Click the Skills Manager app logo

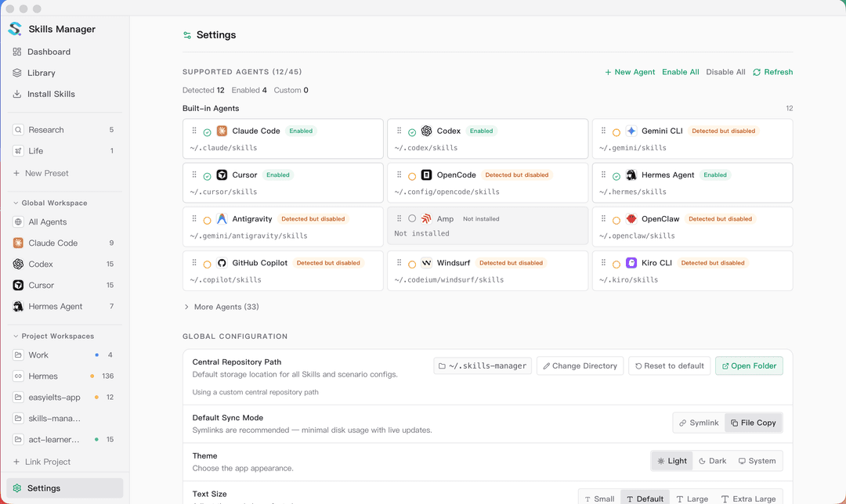15,29
